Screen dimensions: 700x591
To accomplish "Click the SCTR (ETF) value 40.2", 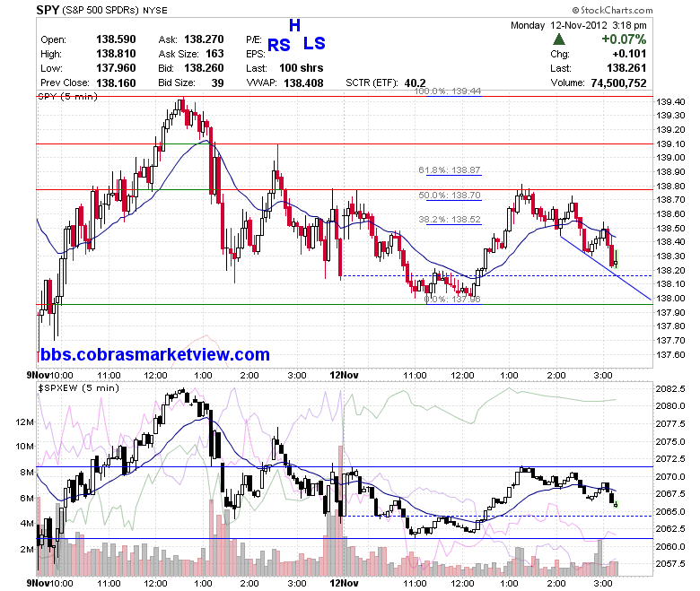I will click(x=416, y=83).
